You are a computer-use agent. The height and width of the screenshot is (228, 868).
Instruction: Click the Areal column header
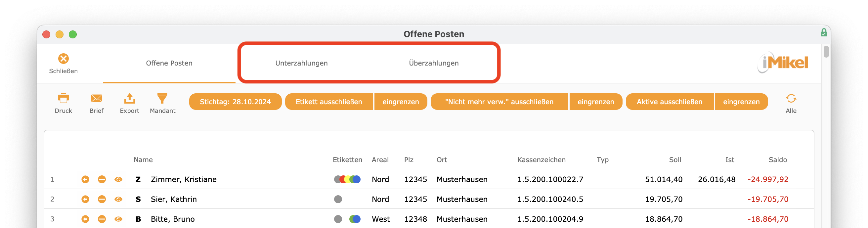click(x=380, y=160)
